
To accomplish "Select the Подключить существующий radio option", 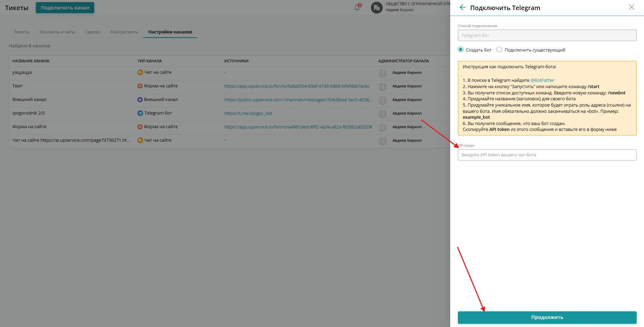I will [499, 49].
